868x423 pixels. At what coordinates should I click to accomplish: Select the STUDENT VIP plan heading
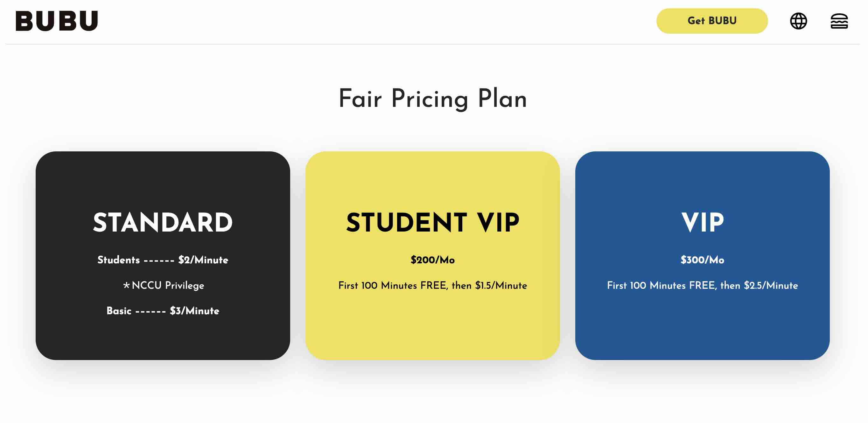pyautogui.click(x=433, y=223)
